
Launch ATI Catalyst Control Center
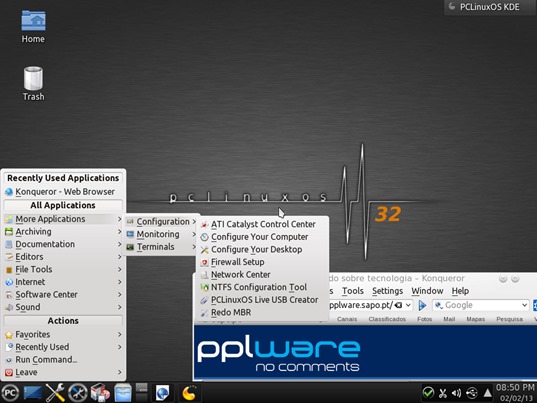coord(263,224)
